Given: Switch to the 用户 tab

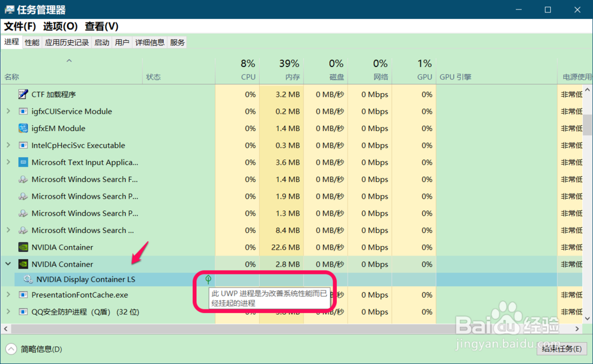Looking at the screenshot, I should point(122,42).
